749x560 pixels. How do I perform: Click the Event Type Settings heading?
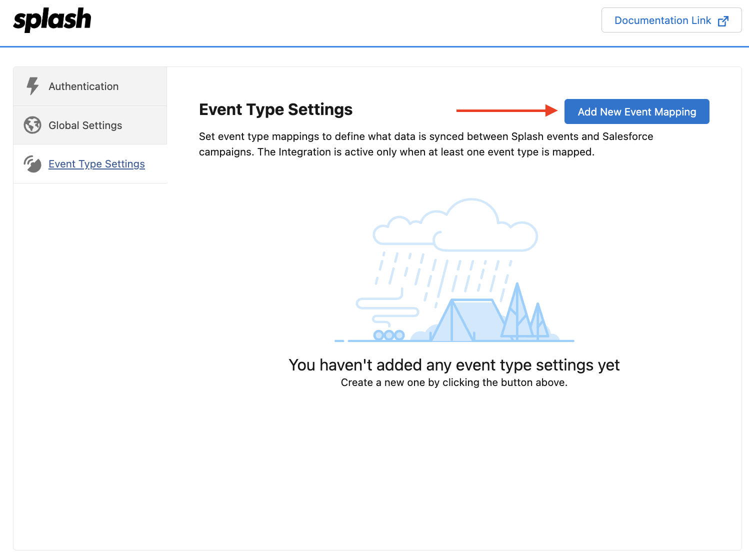(275, 109)
